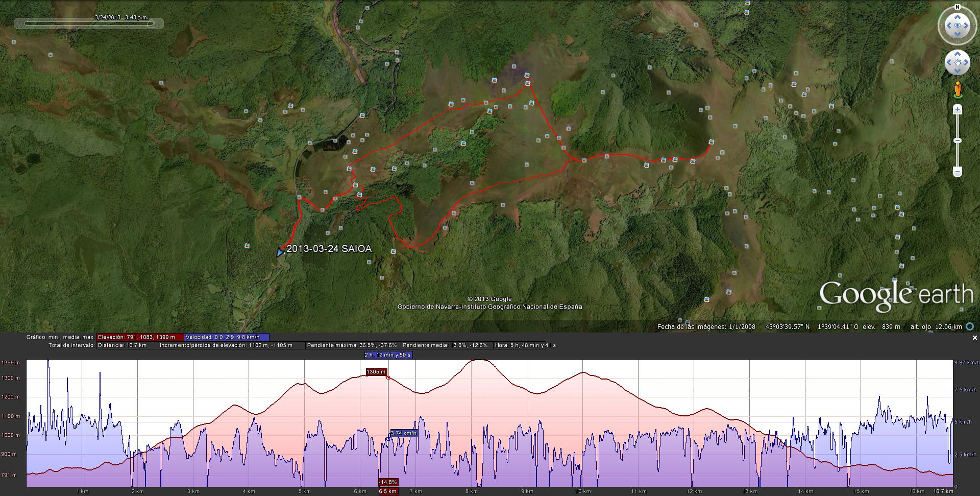Click the 1305 m elevation marker label
This screenshot has width=980, height=496.
(376, 372)
